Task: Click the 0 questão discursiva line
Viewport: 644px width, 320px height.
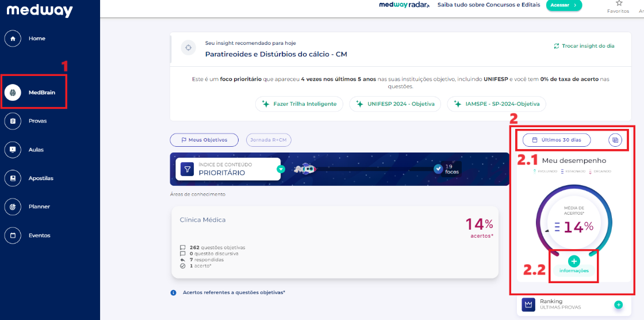Action: click(x=214, y=254)
